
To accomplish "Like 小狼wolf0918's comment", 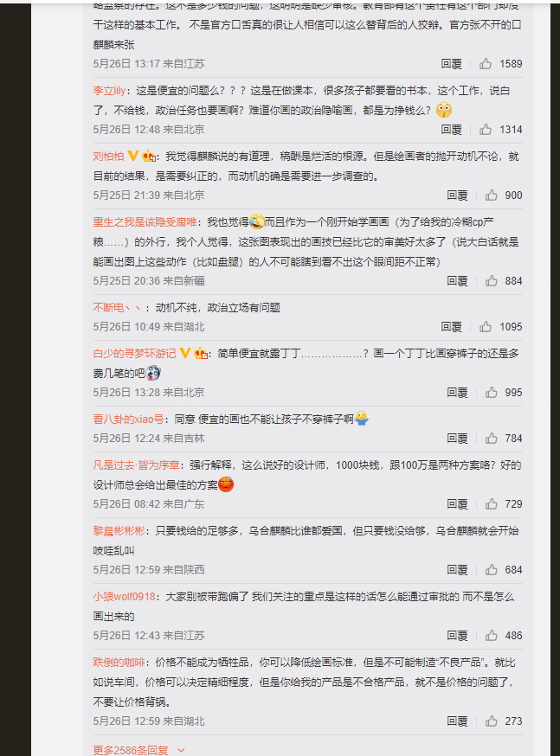I will (491, 635).
